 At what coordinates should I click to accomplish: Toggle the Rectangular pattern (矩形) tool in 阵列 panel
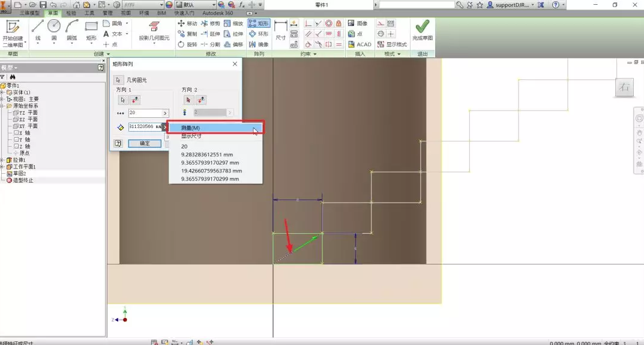point(259,23)
